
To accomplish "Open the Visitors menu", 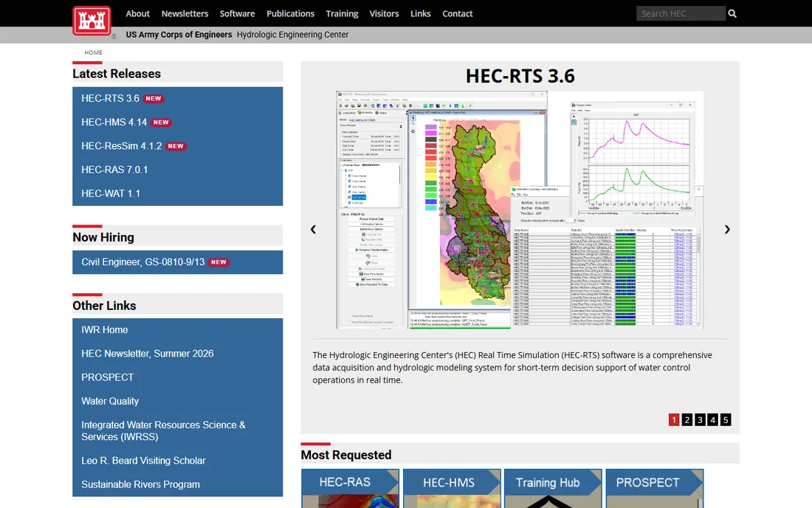I will (385, 13).
